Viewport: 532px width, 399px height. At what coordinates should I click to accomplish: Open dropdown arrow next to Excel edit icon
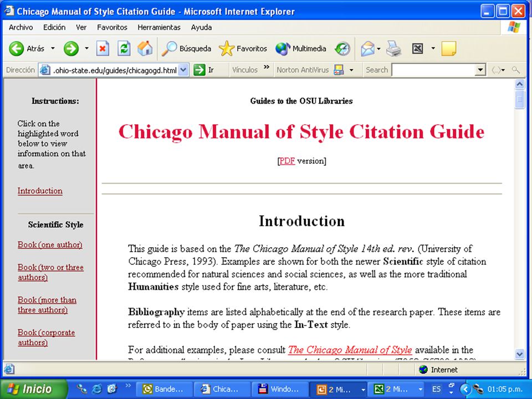coord(433,49)
